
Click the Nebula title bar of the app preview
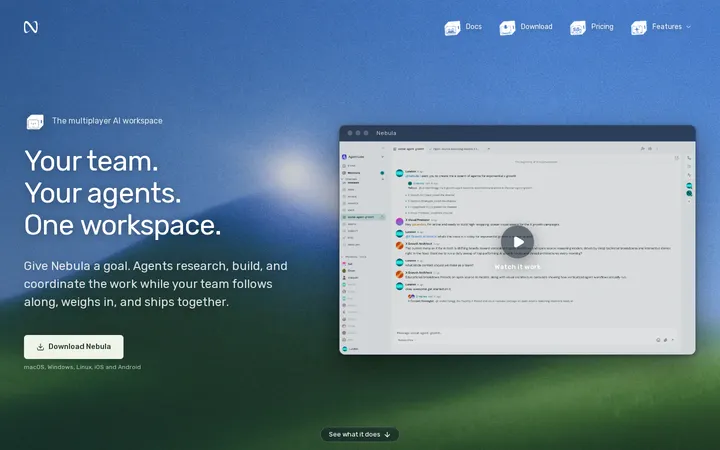click(518, 133)
